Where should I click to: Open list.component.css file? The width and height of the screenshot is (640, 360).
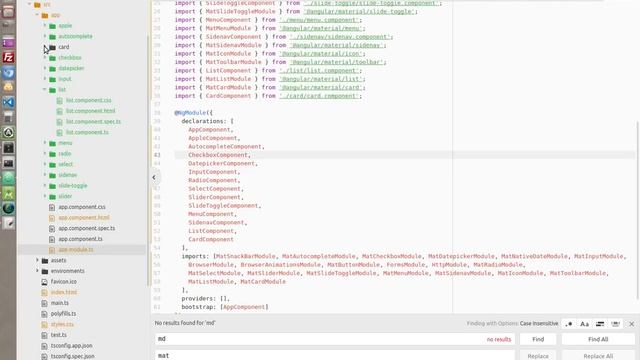(88, 100)
